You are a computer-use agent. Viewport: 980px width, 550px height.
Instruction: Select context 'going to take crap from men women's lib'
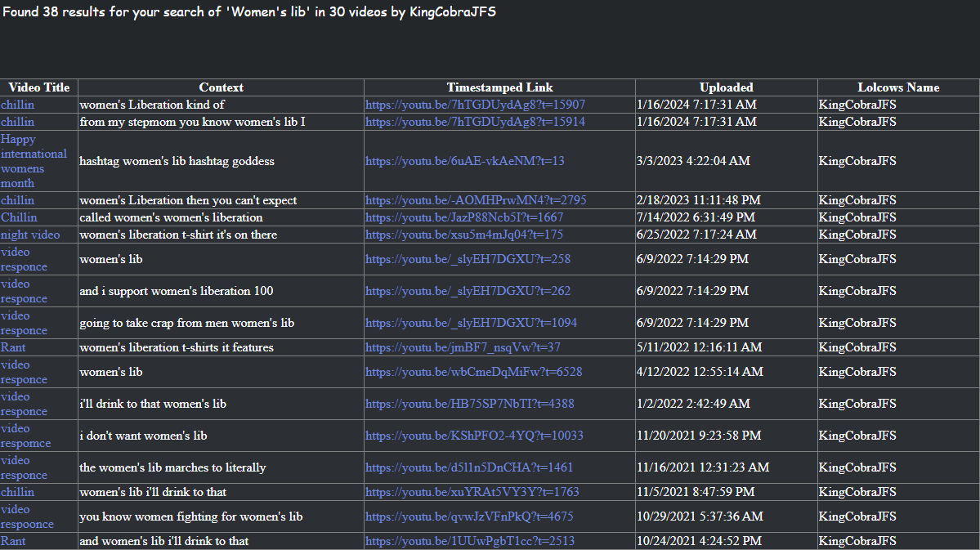tap(187, 323)
